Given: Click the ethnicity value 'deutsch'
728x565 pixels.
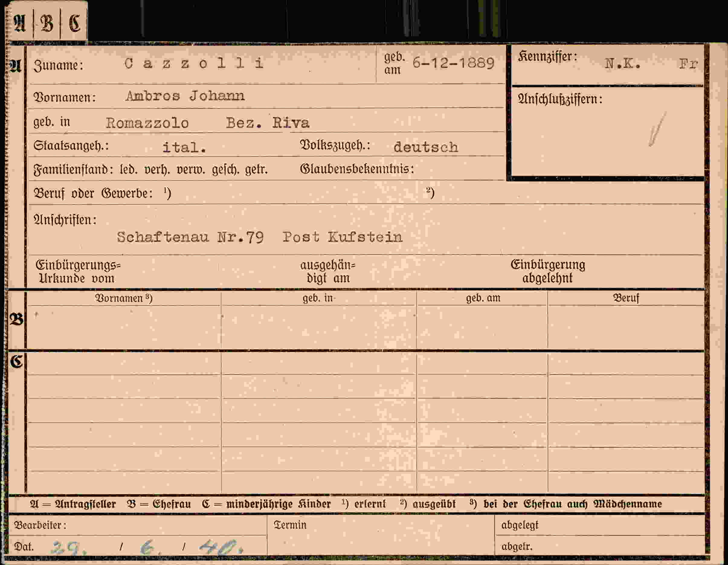Looking at the screenshot, I should 426,147.
